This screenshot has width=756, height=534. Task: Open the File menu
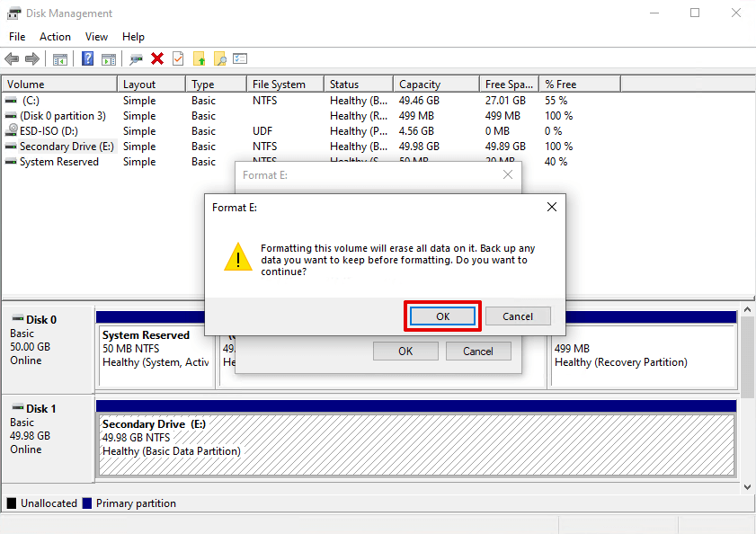[x=17, y=37]
